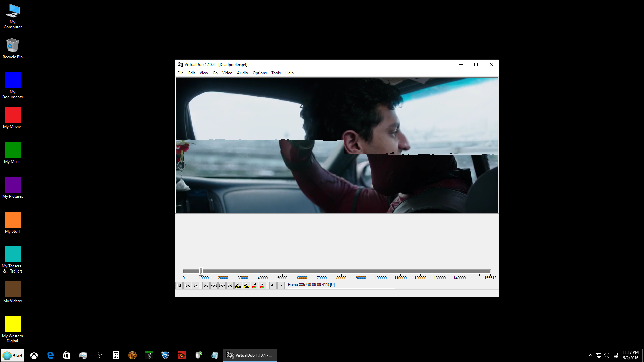Seek to the previous scene change
Screen dimensions: 644x362
coord(254,286)
